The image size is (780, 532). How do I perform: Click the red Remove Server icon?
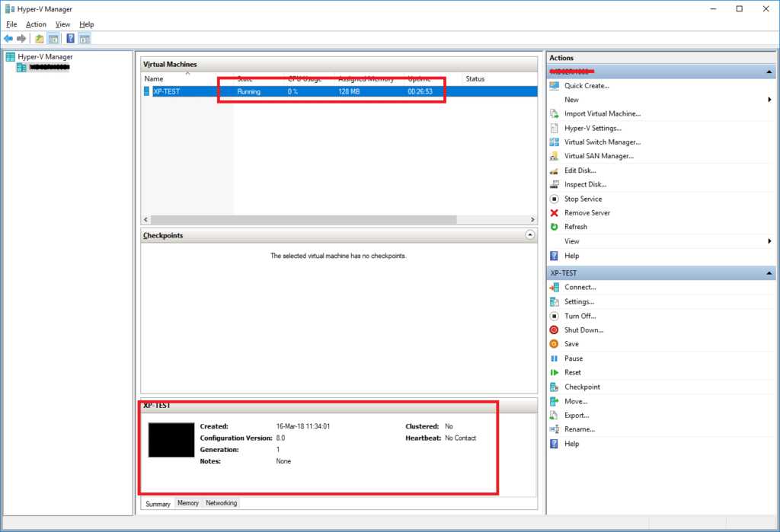555,212
